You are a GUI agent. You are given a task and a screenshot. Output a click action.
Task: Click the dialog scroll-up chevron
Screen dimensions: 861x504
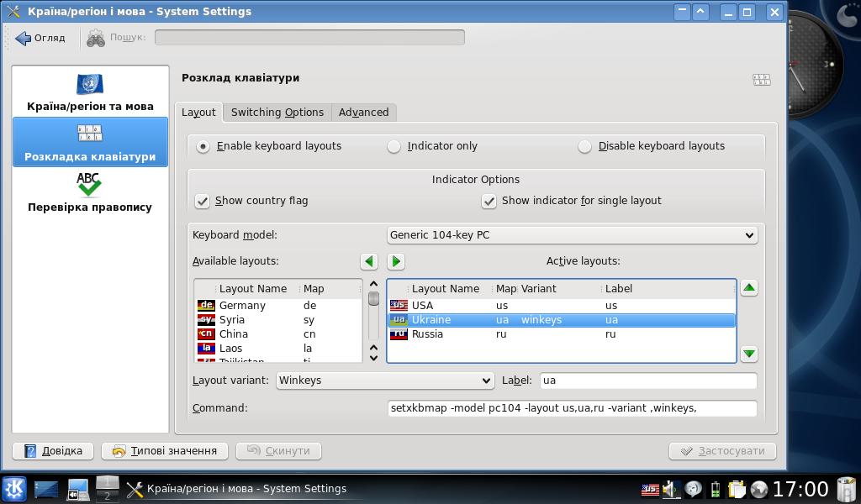373,284
